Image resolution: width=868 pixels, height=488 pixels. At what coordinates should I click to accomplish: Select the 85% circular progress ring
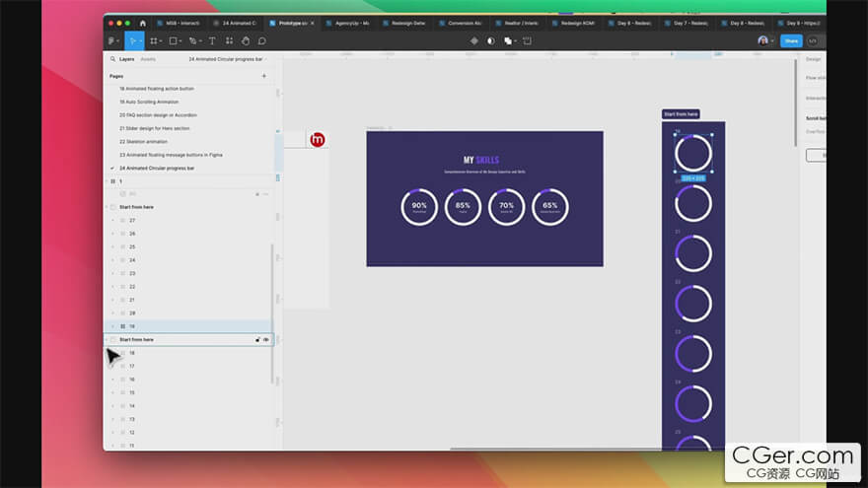pos(463,207)
